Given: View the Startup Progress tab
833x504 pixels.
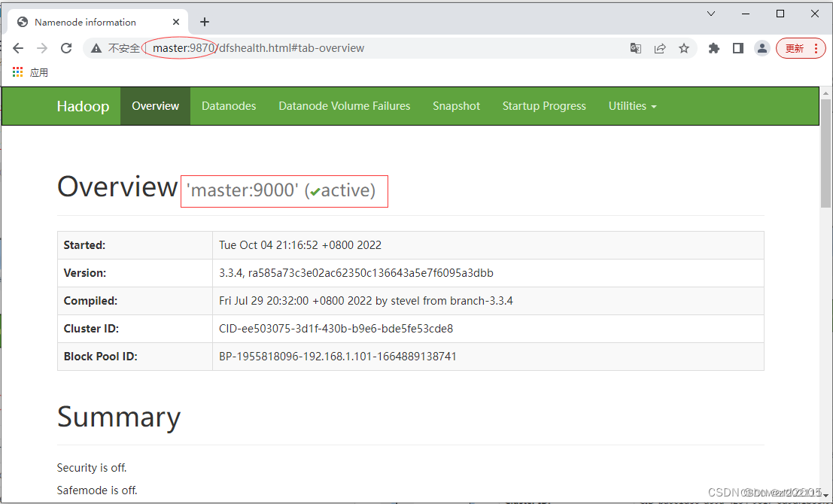Looking at the screenshot, I should coord(544,106).
